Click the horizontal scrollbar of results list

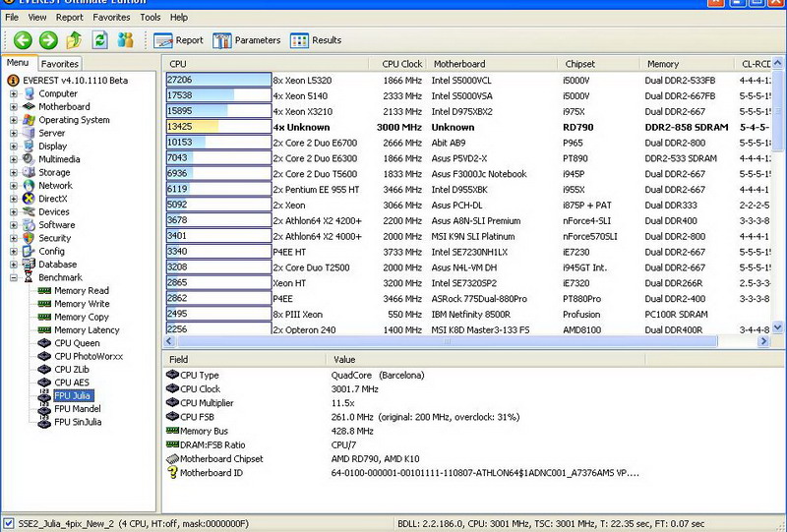point(447,341)
